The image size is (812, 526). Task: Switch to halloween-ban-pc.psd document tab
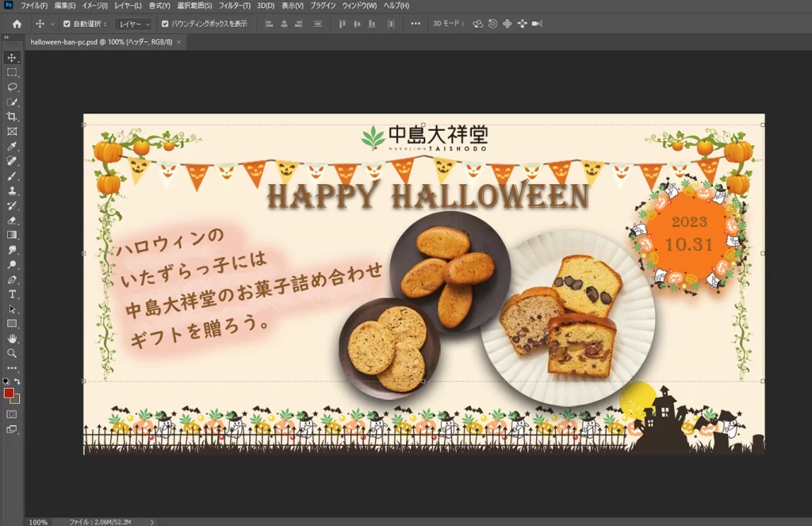pyautogui.click(x=101, y=41)
